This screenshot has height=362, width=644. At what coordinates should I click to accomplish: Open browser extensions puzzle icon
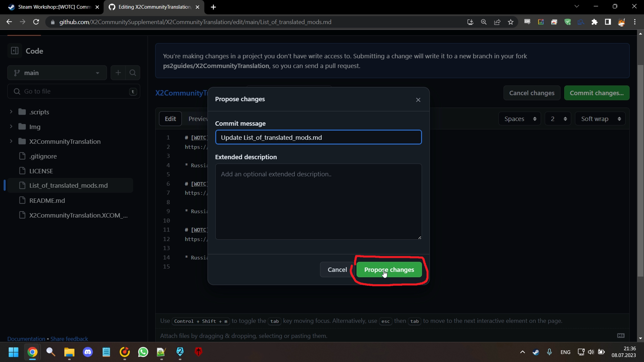click(594, 22)
